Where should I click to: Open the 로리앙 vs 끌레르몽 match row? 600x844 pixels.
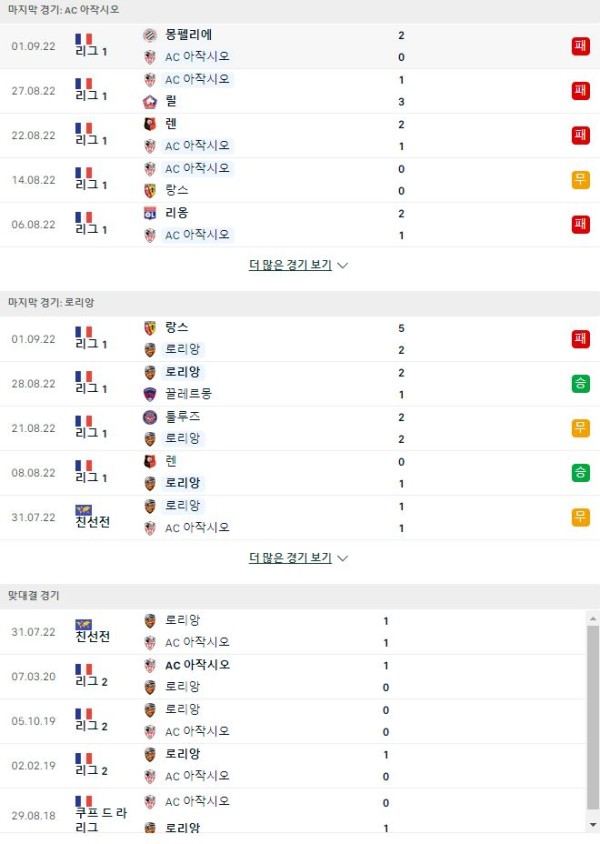300,383
